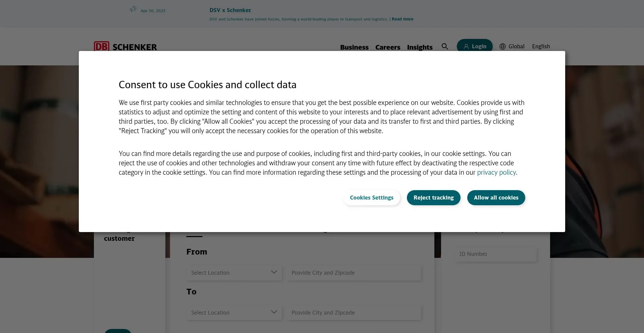
Task: Click Read more in DSV announcement
Action: [x=402, y=19]
